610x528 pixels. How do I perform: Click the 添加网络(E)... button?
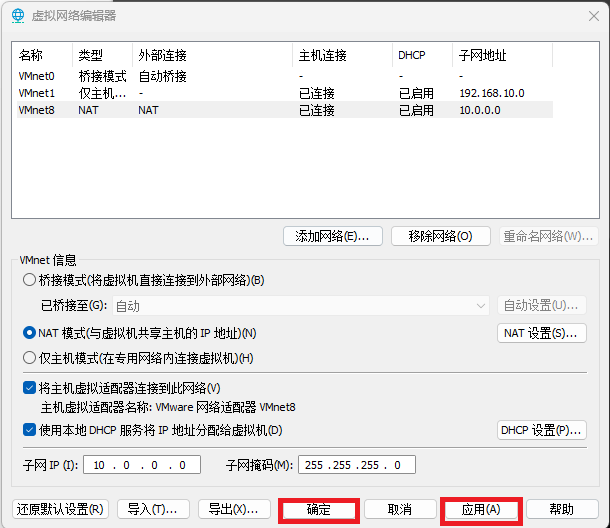point(333,236)
